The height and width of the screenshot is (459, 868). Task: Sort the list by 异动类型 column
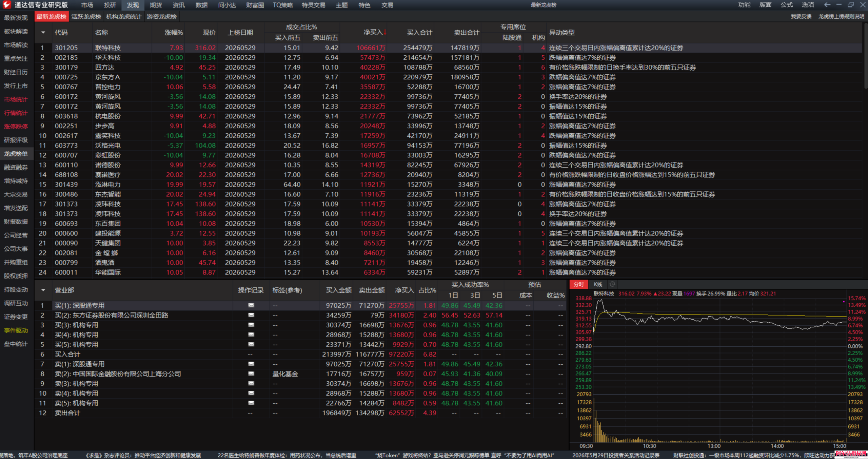[x=562, y=33]
